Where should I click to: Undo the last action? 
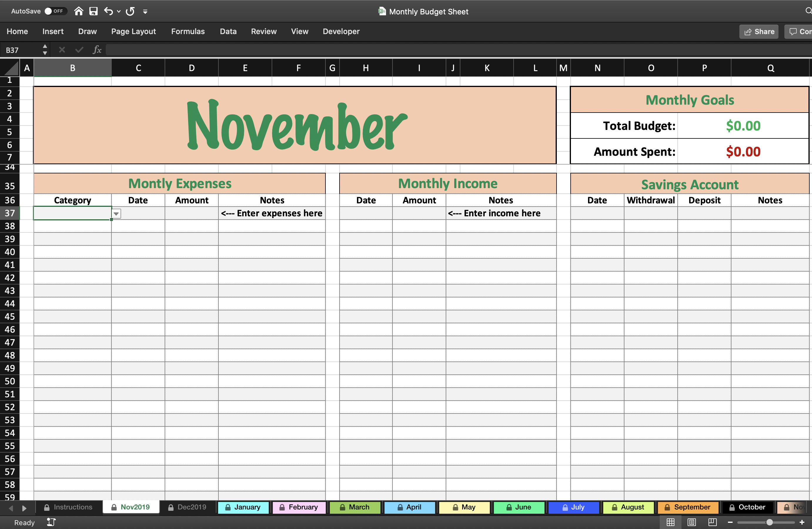point(108,11)
